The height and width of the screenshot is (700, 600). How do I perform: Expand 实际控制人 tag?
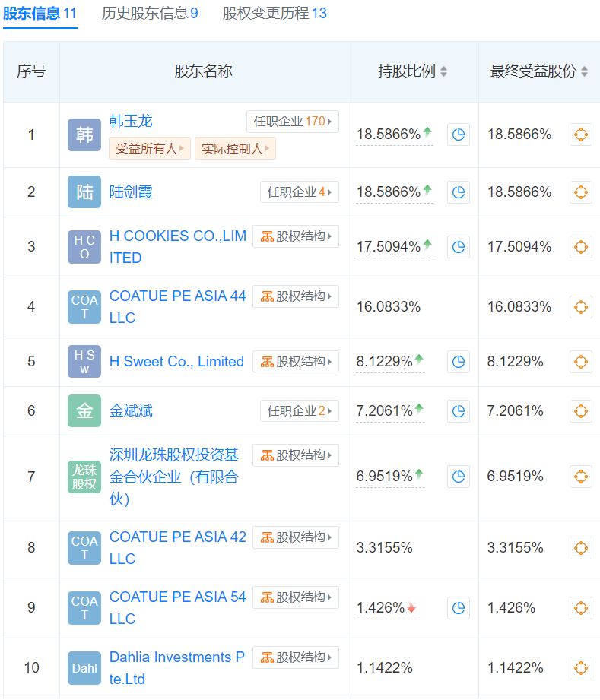[234, 149]
